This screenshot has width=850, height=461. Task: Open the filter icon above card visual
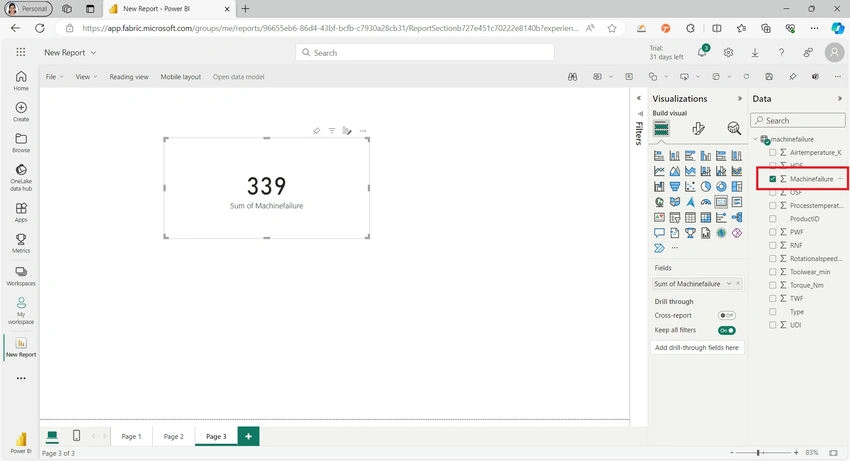(x=332, y=131)
